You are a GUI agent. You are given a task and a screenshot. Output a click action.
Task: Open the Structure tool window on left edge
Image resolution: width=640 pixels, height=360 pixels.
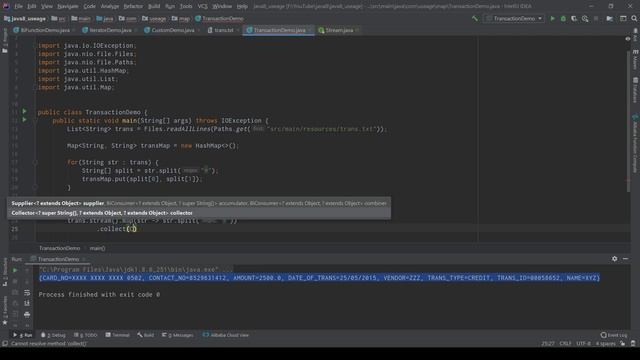(x=5, y=273)
